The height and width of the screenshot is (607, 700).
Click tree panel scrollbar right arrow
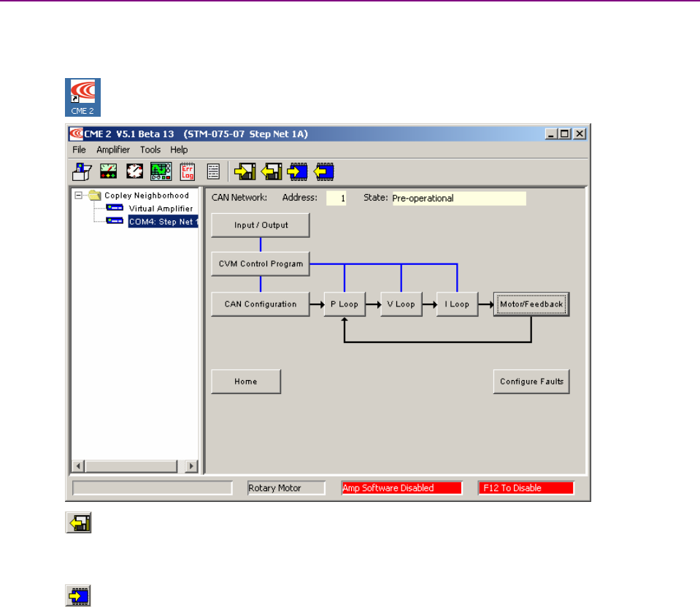pyautogui.click(x=191, y=466)
